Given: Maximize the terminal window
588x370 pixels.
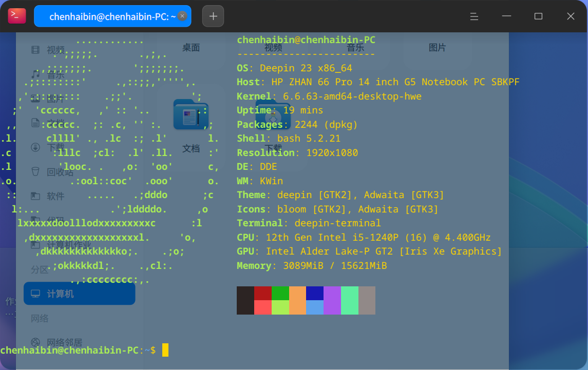Looking at the screenshot, I should pyautogui.click(x=538, y=16).
